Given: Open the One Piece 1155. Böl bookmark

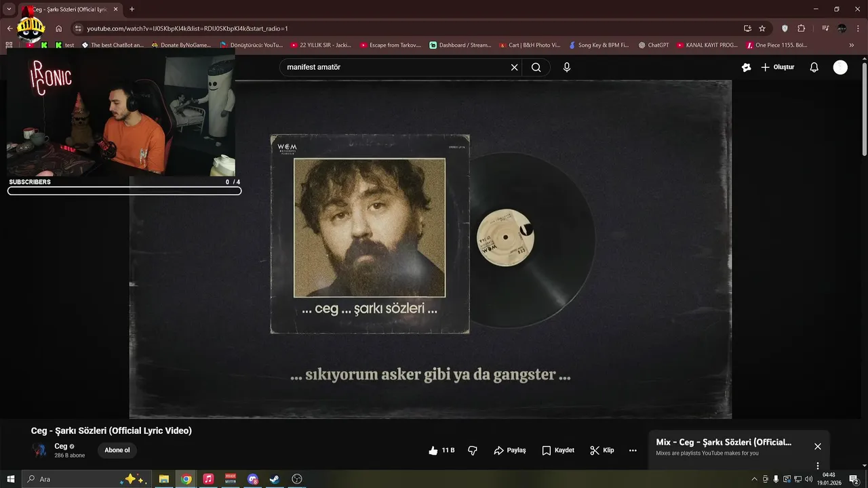Looking at the screenshot, I should [x=776, y=45].
